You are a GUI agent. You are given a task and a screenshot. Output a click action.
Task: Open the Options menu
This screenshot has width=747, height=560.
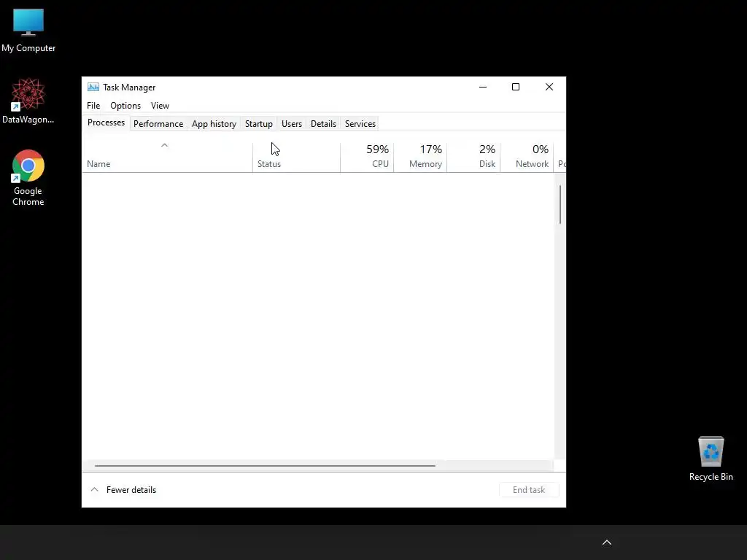tap(125, 106)
